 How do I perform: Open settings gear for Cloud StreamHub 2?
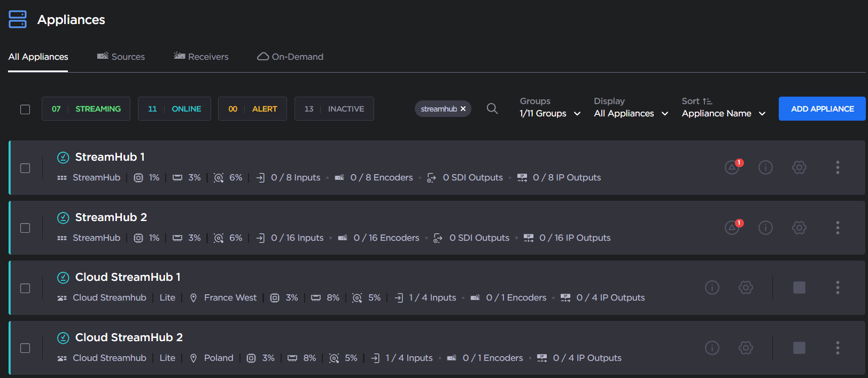click(x=746, y=348)
